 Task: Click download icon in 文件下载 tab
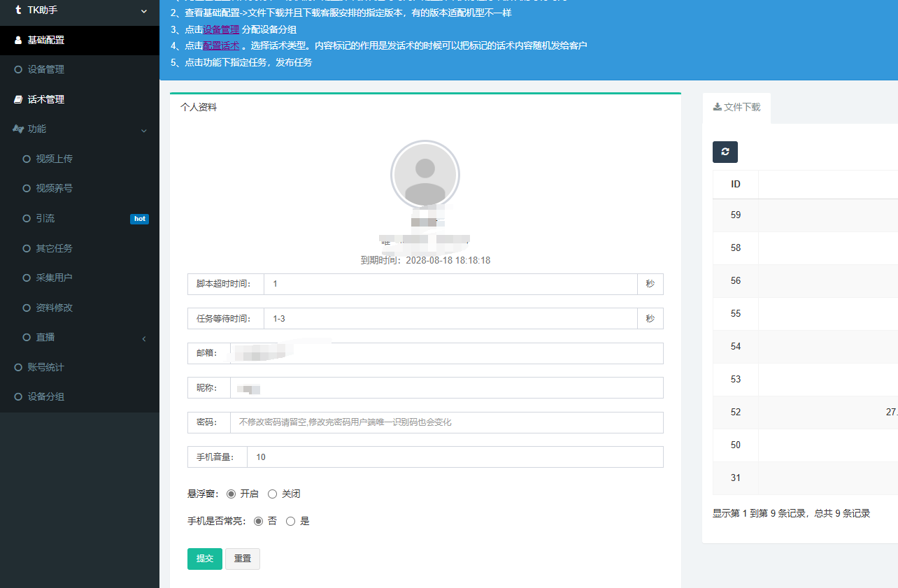click(x=717, y=107)
